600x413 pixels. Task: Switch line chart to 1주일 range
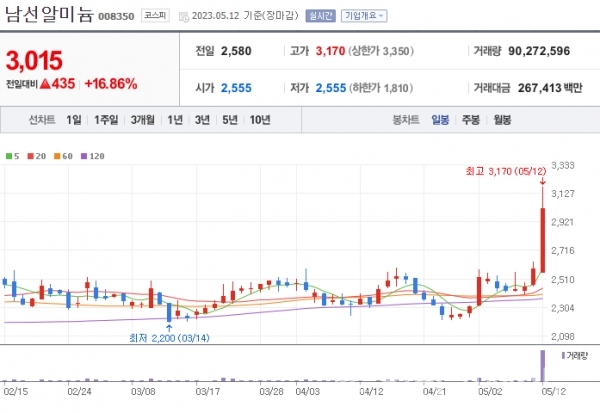coord(106,120)
